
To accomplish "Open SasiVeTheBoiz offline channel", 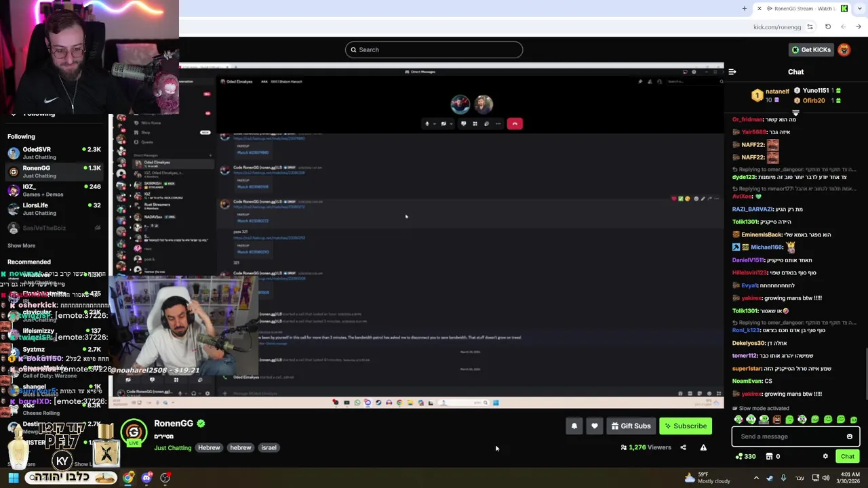I will pos(54,228).
